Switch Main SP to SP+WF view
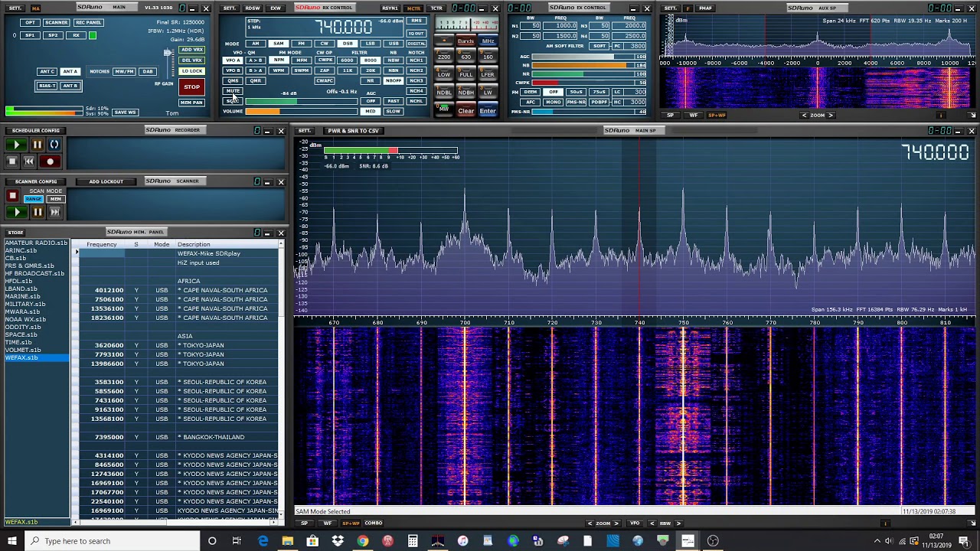 click(351, 523)
